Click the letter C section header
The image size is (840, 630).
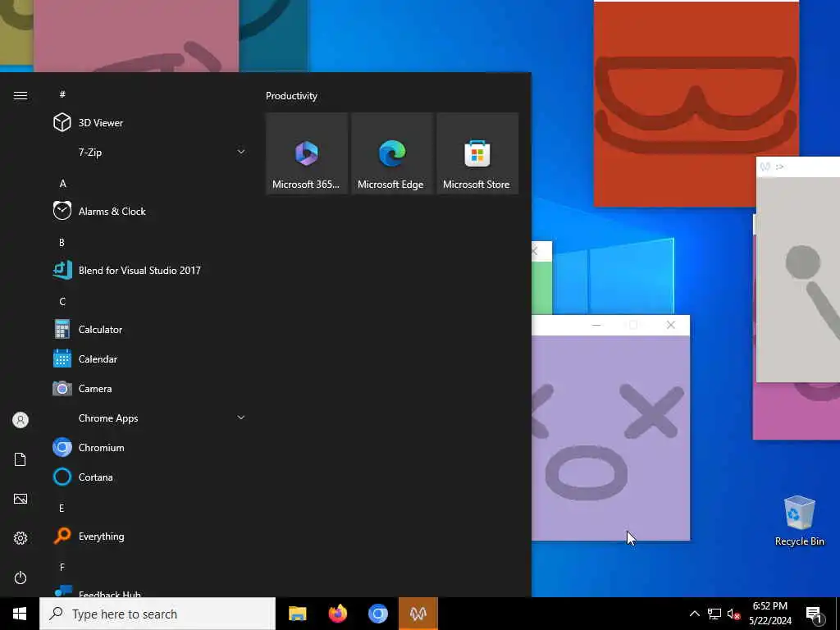(62, 302)
